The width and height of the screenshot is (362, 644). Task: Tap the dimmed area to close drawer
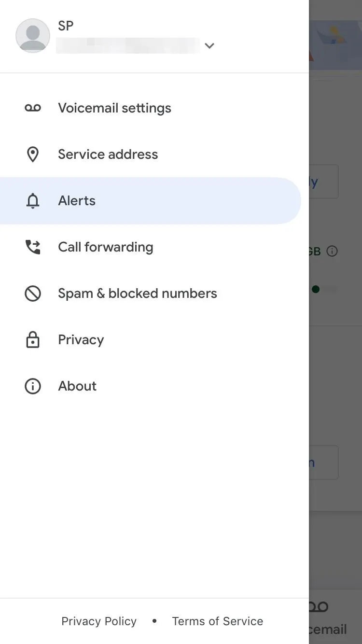[x=335, y=386]
